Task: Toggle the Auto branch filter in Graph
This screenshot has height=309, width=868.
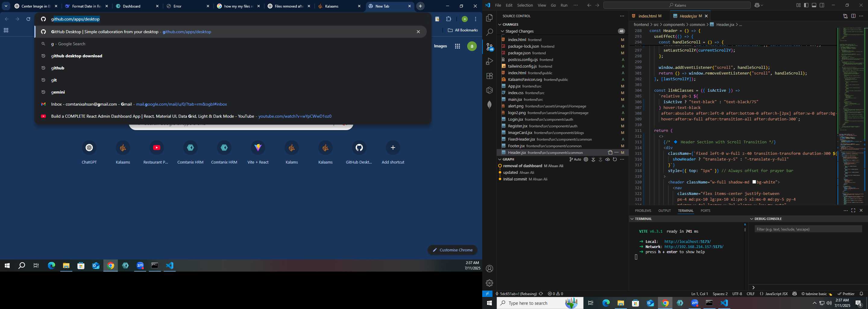Action: click(x=575, y=160)
